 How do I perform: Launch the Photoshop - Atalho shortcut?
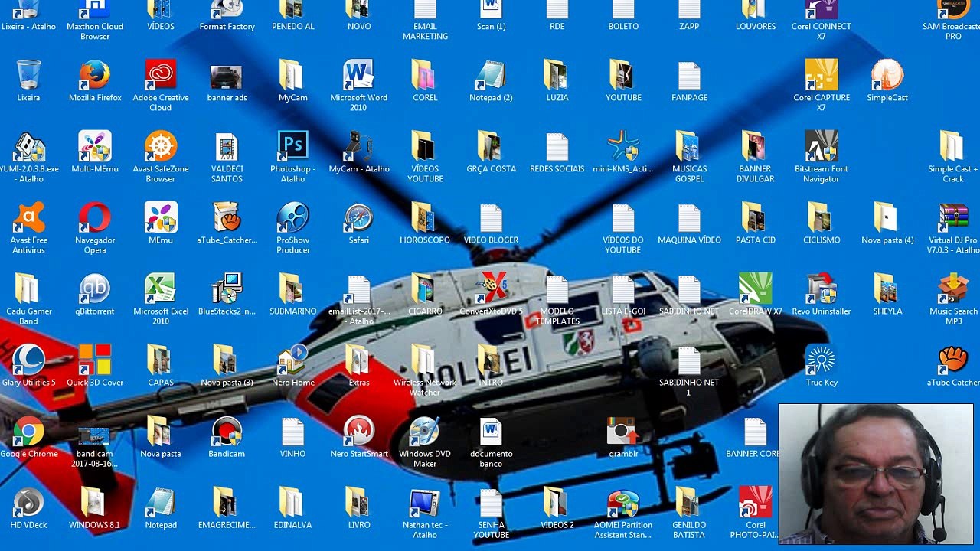tap(292, 147)
